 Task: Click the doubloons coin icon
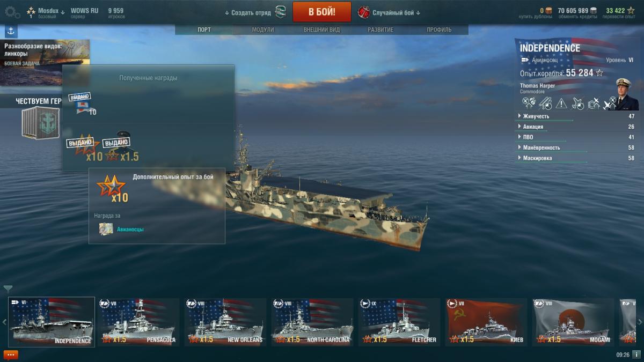coord(548,10)
